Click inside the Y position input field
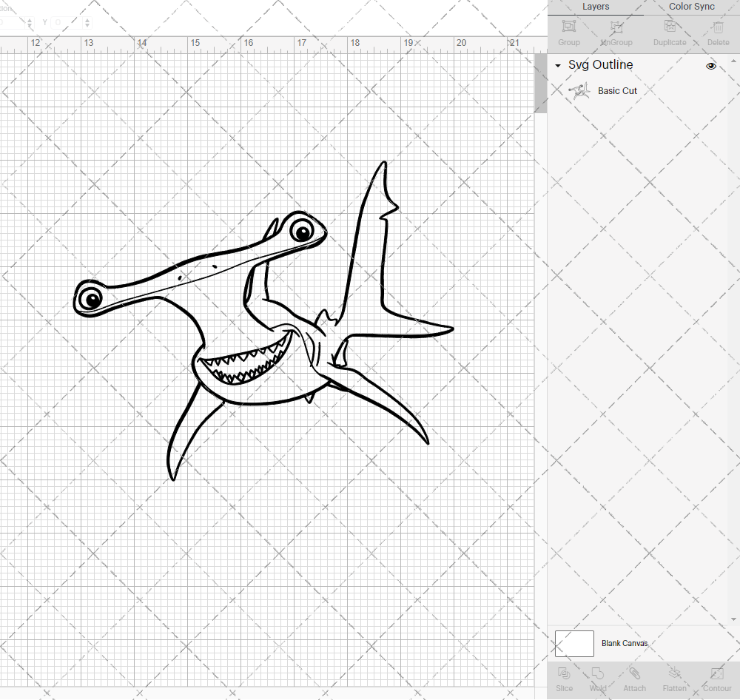 click(x=65, y=22)
